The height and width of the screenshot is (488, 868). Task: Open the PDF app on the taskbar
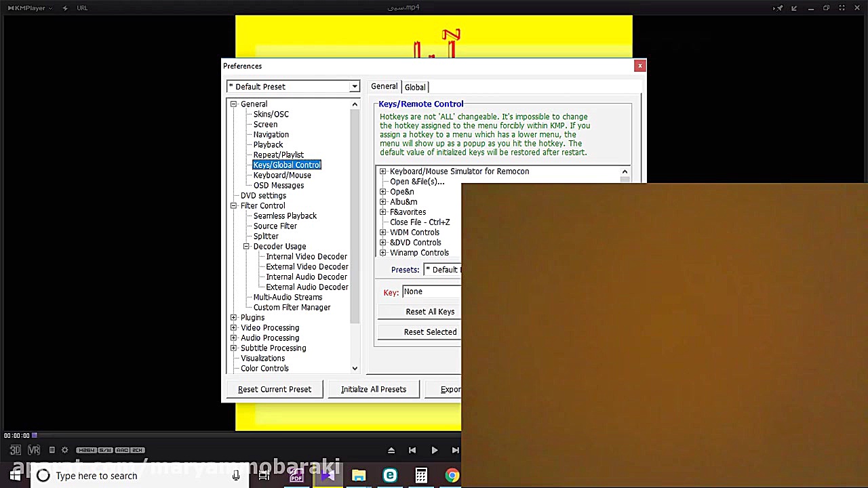(x=296, y=476)
